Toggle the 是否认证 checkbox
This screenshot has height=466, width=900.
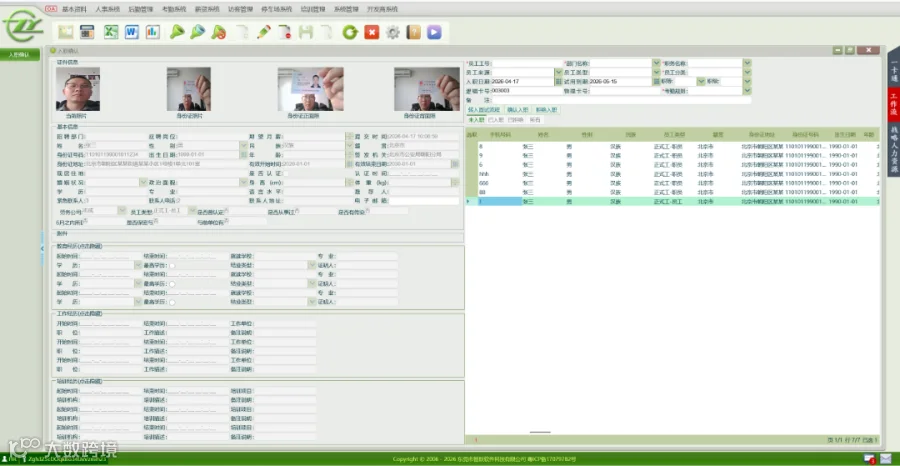pos(286,173)
